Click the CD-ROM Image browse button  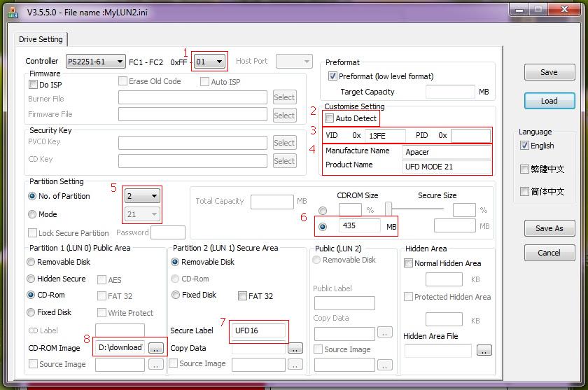(x=156, y=347)
